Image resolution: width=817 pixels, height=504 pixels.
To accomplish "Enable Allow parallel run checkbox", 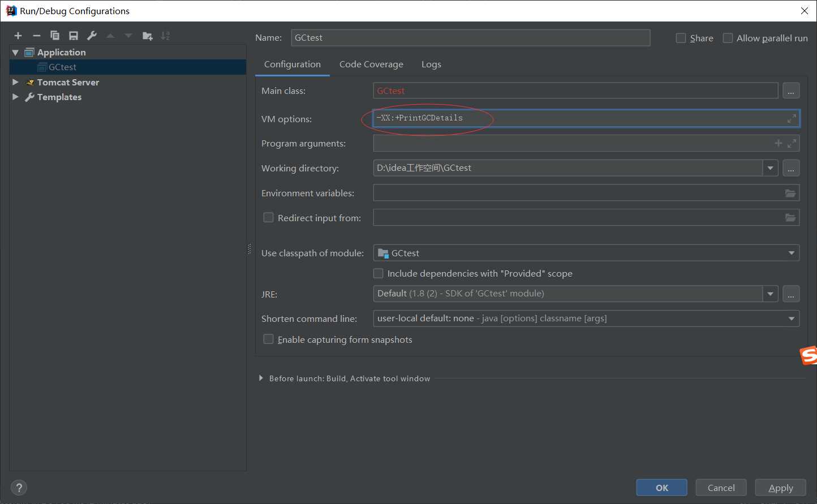I will pos(728,38).
